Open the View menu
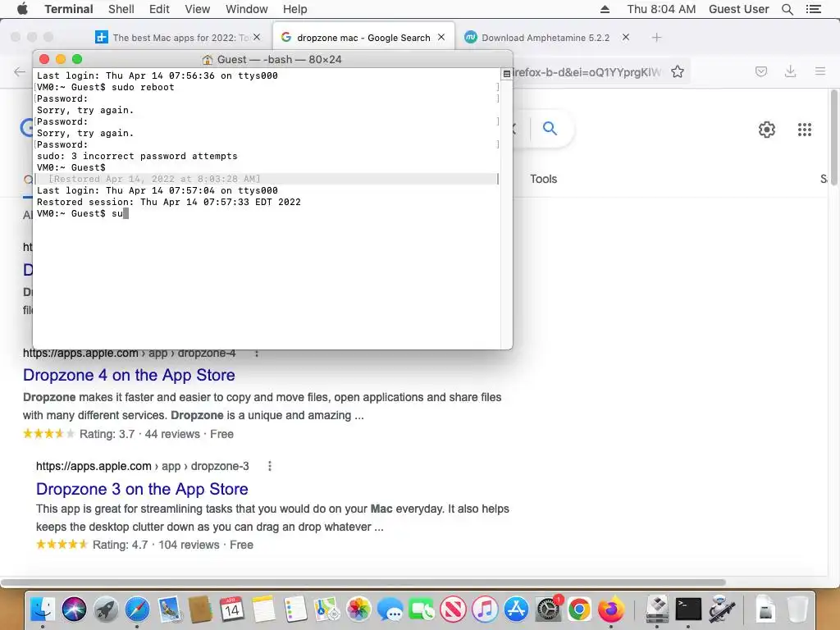The image size is (840, 630). pyautogui.click(x=197, y=9)
